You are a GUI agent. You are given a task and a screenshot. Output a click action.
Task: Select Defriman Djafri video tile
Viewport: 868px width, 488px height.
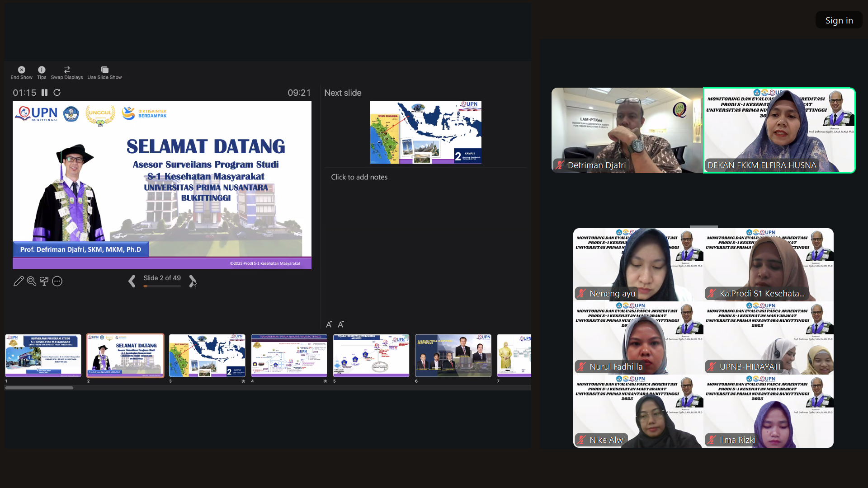click(627, 130)
